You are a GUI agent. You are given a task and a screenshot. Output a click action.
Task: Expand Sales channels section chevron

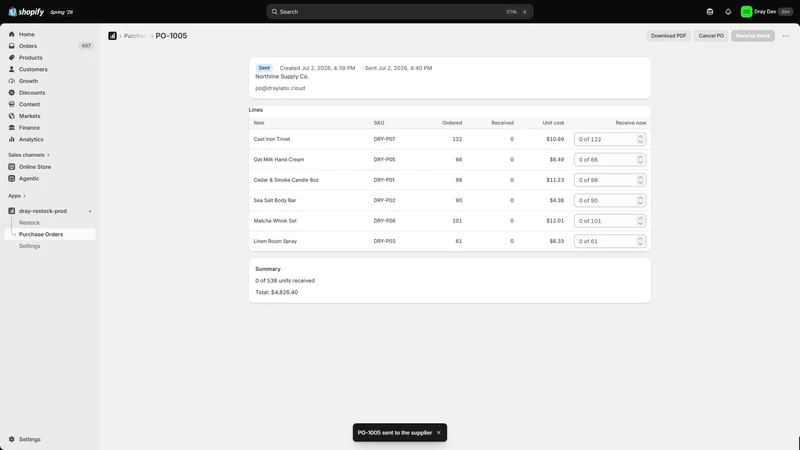click(x=48, y=155)
